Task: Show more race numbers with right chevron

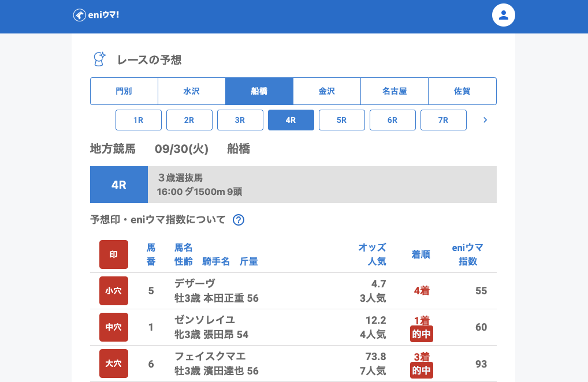Action: click(x=485, y=120)
